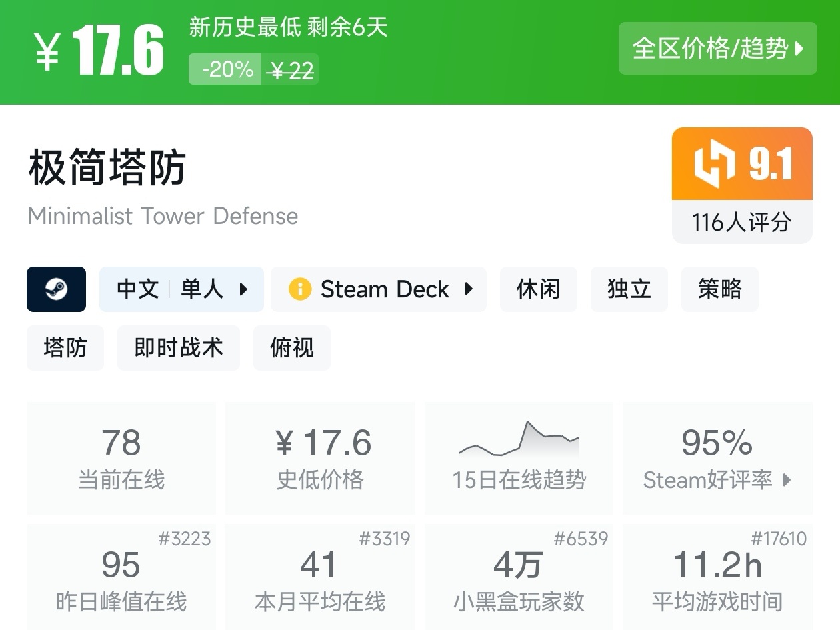Open 全区价格/趋势
840x630 pixels.
tap(718, 49)
